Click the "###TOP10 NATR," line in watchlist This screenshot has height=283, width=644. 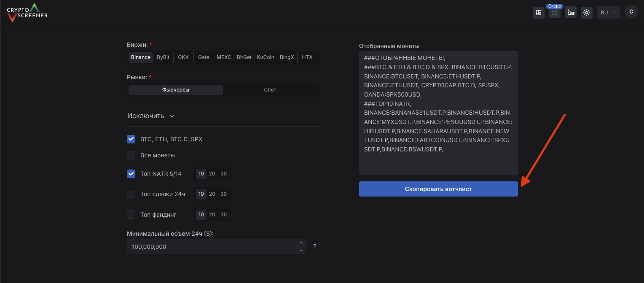(387, 104)
